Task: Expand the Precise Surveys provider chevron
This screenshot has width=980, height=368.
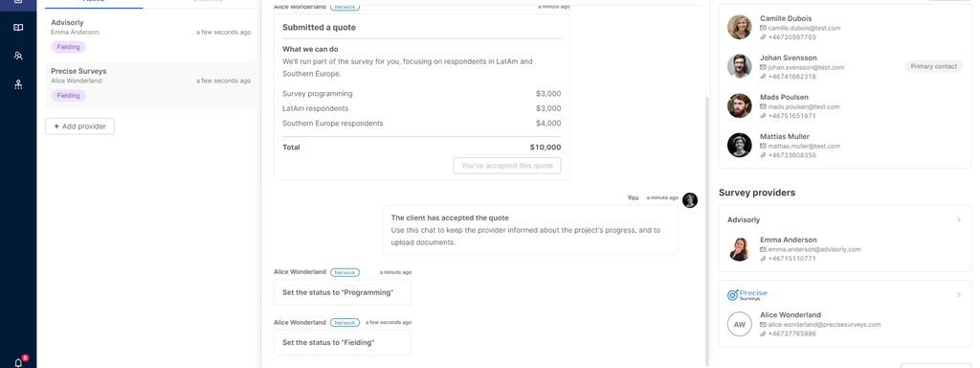Action: click(x=959, y=295)
